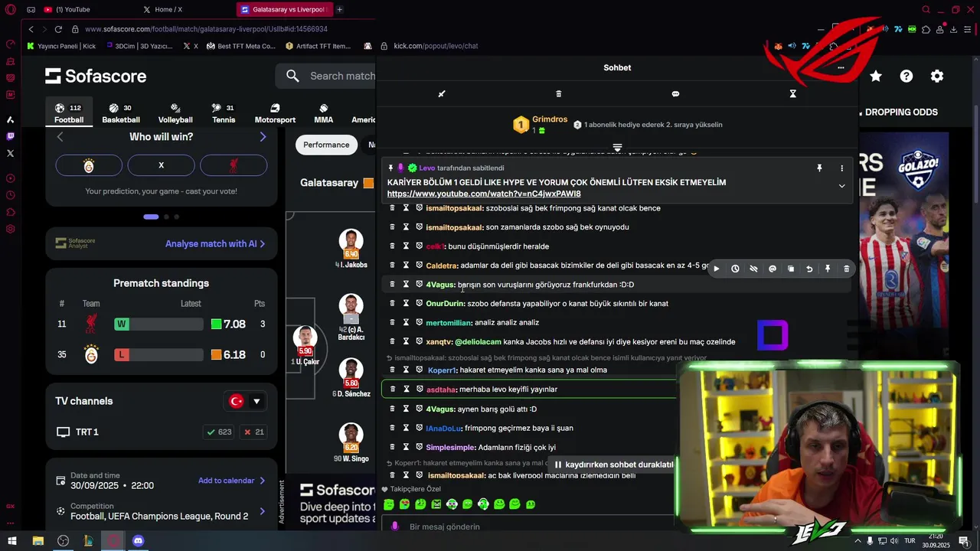The width and height of the screenshot is (980, 551).
Task: Click username IAnaDoLu in chat
Action: pos(443,428)
